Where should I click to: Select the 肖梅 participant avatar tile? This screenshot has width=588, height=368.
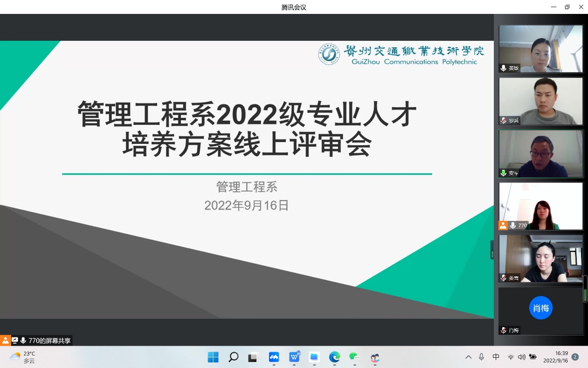pos(541,308)
